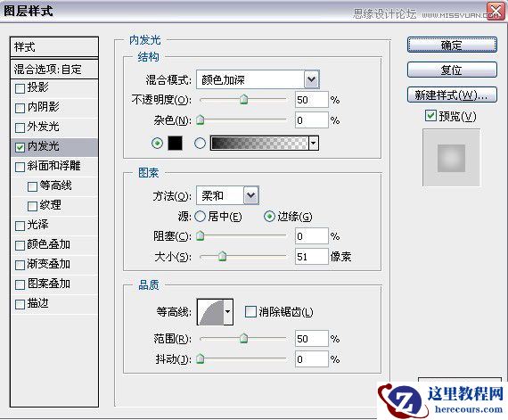This screenshot has width=508, height=420.
Task: Open the 内发光 inner glow settings row
Action: (x=54, y=147)
